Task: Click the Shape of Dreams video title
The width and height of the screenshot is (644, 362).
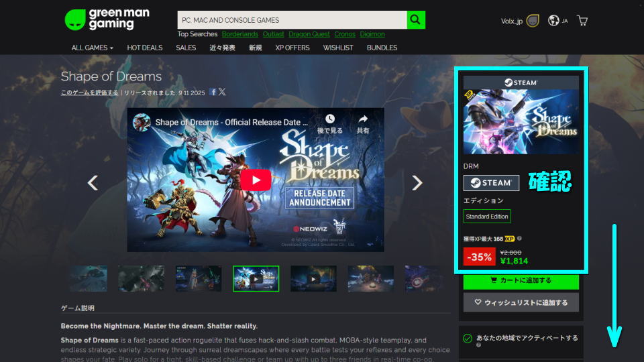Action: (x=231, y=122)
